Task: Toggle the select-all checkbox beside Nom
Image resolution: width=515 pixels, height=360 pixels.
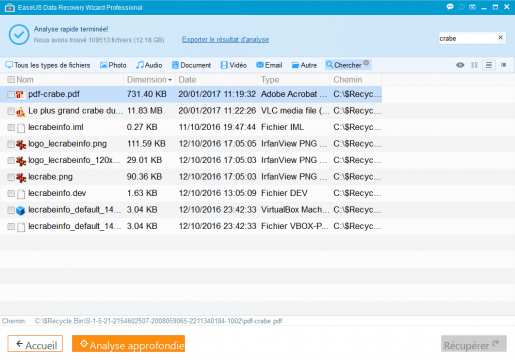Action: point(11,79)
